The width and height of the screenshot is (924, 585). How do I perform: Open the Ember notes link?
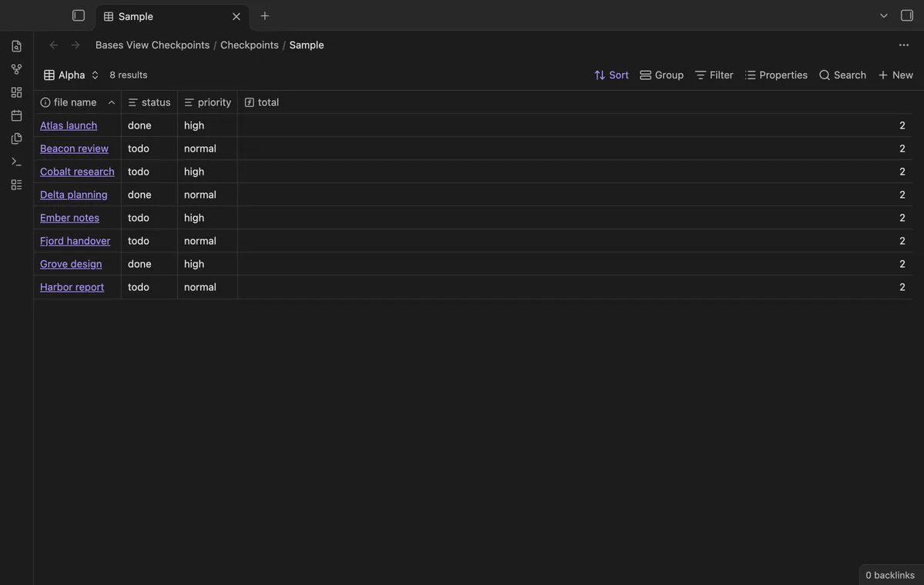[x=69, y=218]
